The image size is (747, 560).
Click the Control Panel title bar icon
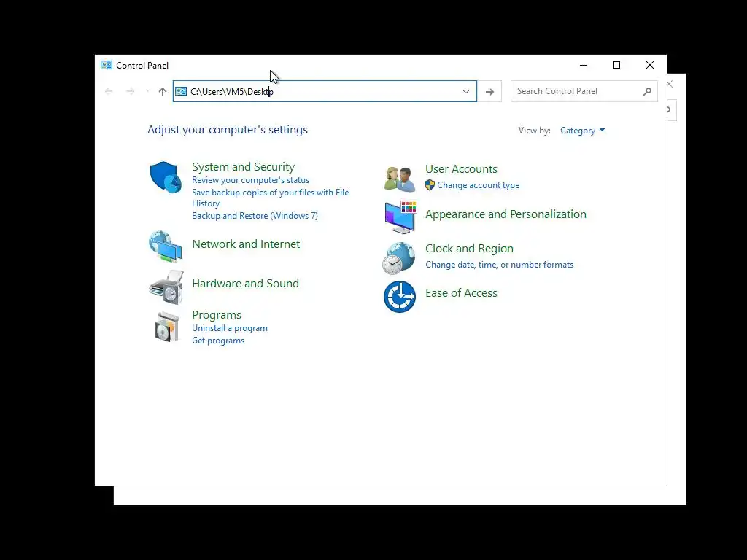pyautogui.click(x=107, y=65)
